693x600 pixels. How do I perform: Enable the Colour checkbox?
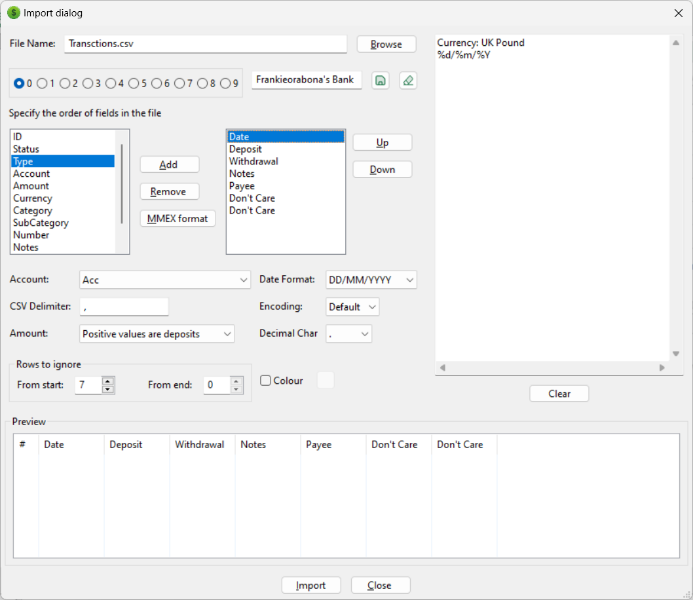(266, 380)
